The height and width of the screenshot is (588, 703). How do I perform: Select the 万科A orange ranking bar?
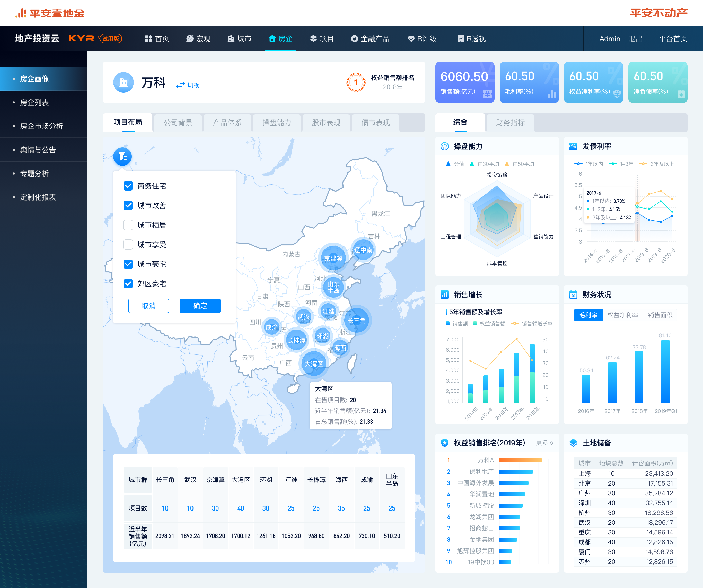tap(520, 460)
